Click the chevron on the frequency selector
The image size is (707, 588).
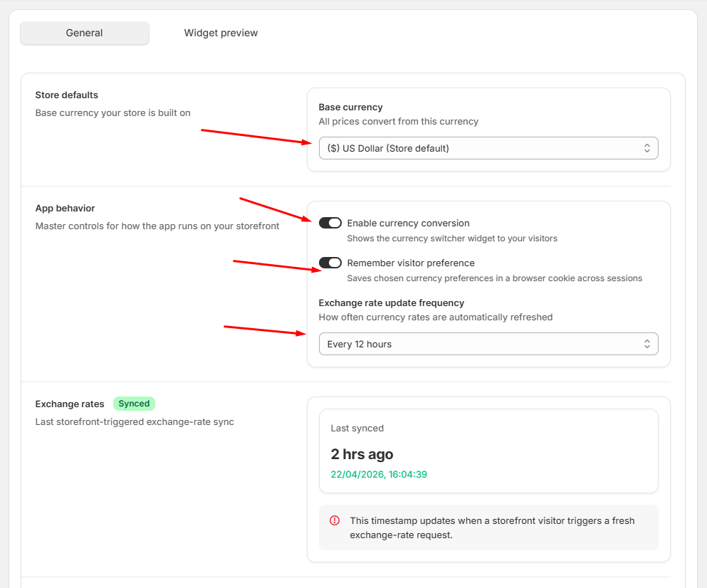(x=647, y=343)
